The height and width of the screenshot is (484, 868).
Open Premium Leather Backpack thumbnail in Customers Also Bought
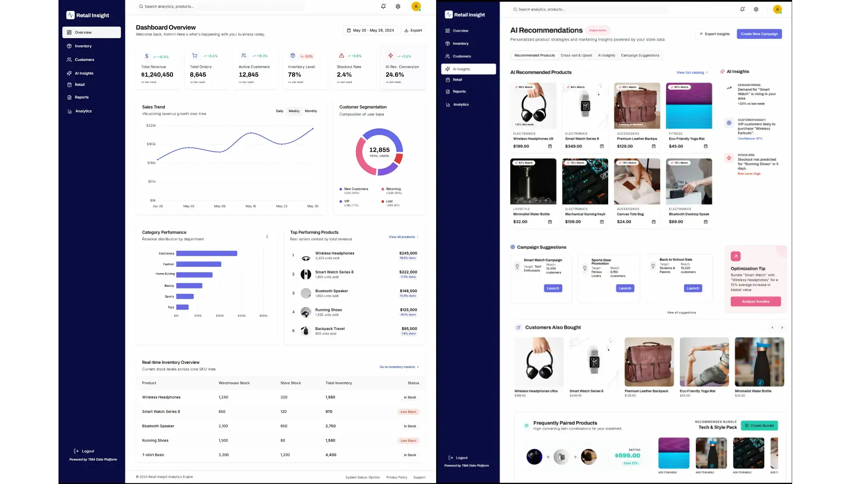coord(649,362)
